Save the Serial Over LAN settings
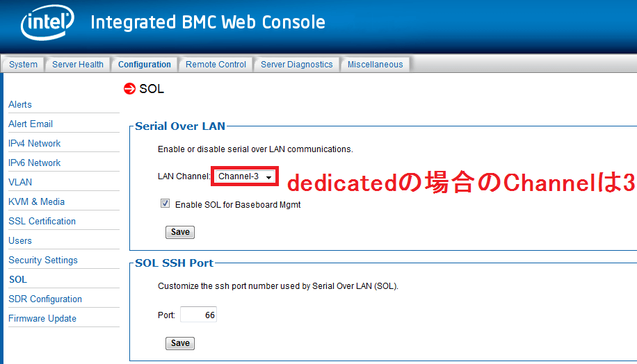The height and width of the screenshot is (364, 637). tap(180, 232)
